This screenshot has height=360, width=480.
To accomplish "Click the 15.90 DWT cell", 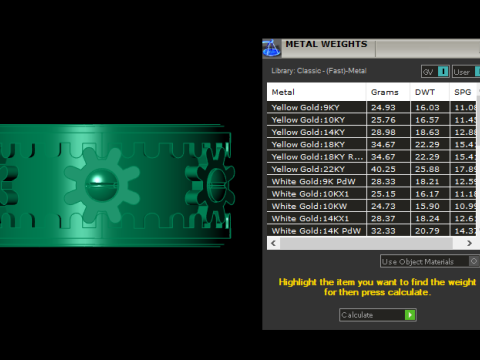I will 430,206.
